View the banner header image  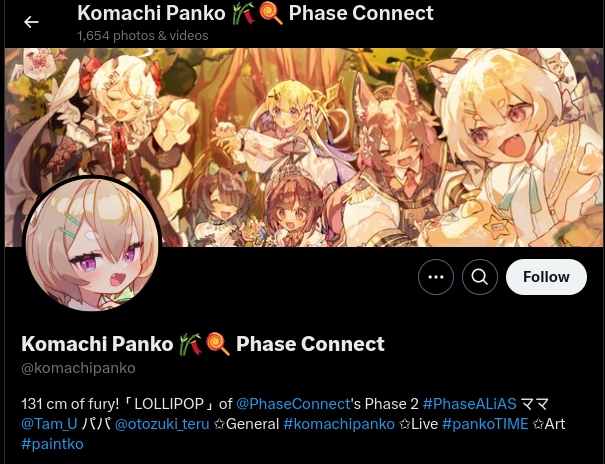point(304,147)
